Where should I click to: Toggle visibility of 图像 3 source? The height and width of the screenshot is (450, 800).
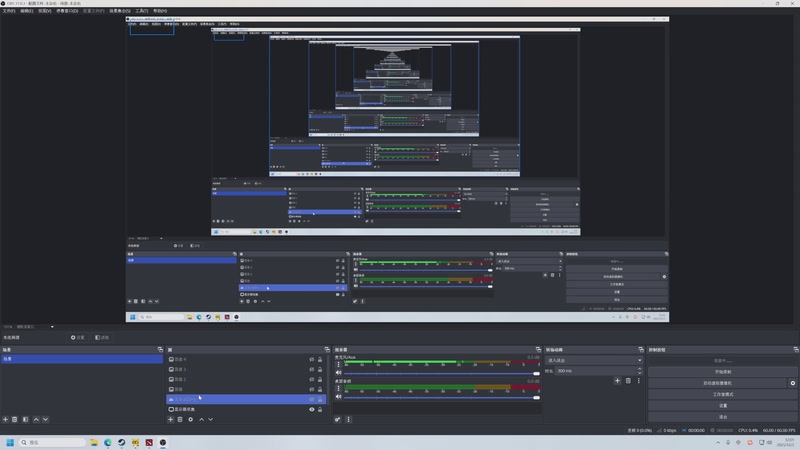(x=312, y=369)
